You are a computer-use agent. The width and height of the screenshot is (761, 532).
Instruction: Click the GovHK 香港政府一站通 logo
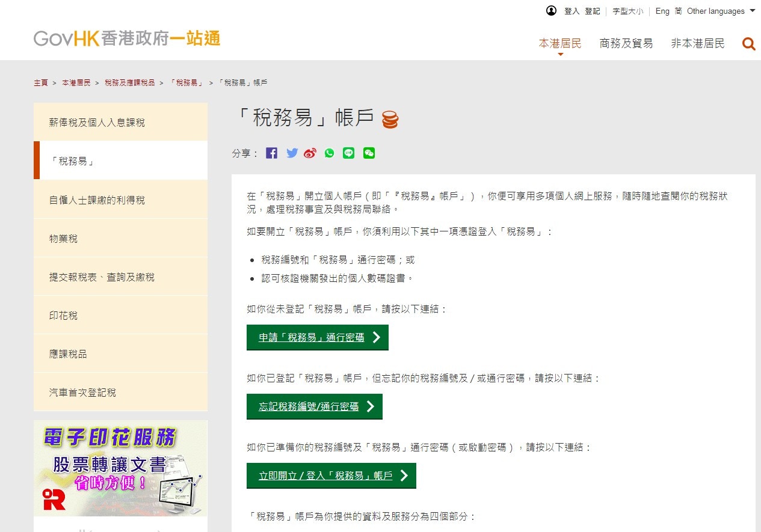(x=126, y=38)
